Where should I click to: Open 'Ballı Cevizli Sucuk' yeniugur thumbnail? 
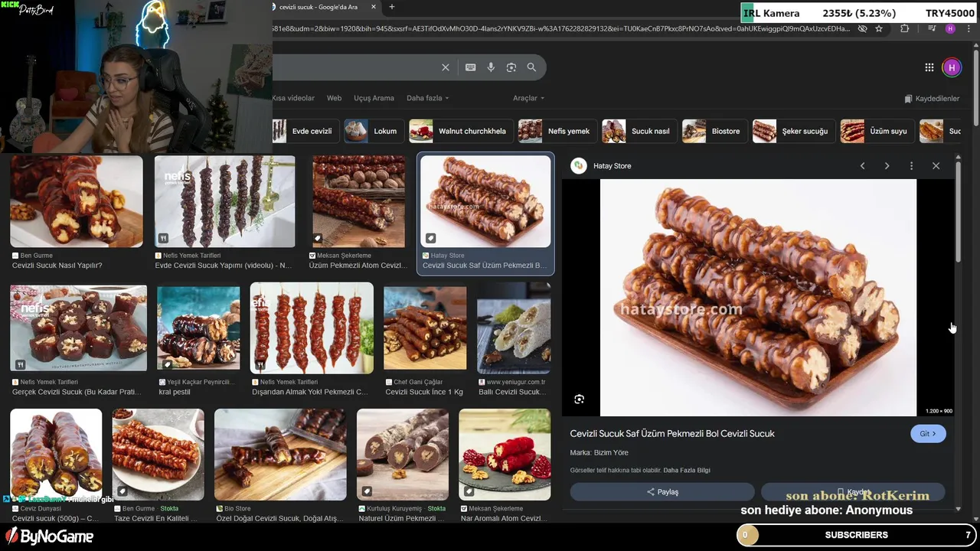pos(514,328)
